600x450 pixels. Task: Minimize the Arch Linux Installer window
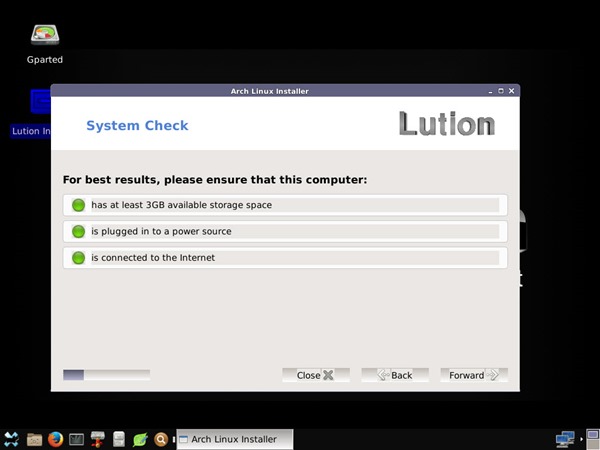(491, 91)
